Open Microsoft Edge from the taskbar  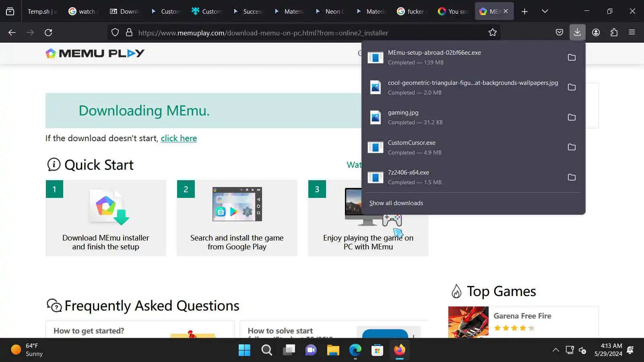(x=355, y=350)
